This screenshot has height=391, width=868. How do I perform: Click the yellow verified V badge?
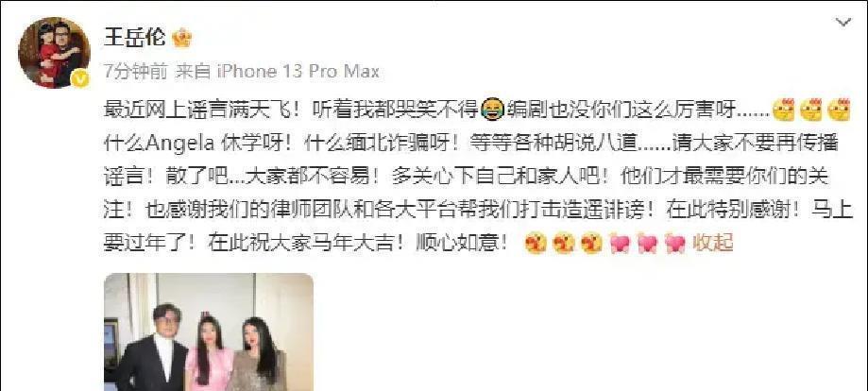tap(80, 78)
